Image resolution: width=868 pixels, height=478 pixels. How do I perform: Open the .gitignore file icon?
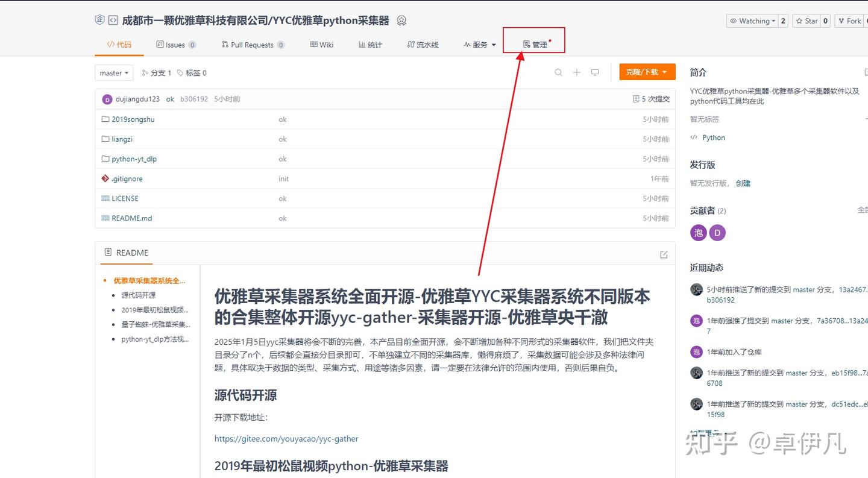[x=105, y=178]
